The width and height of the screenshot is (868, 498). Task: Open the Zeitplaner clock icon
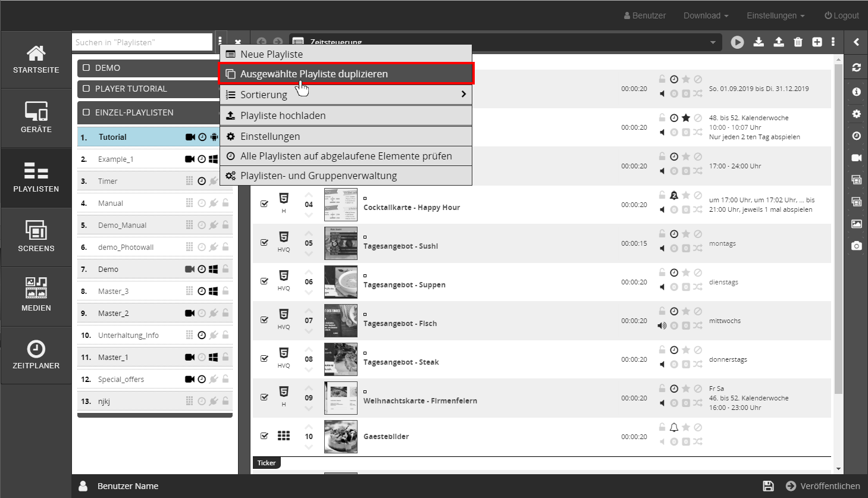tap(36, 355)
